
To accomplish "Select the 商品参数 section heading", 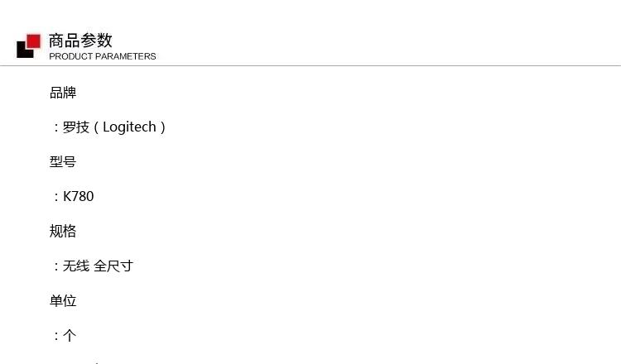I will (x=80, y=41).
